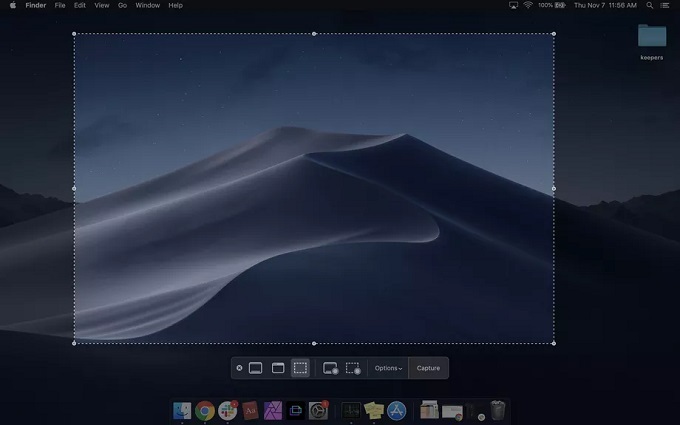Screen dimensions: 680x425
Task: Launch Affinity Photo from the Dock
Action: (x=273, y=410)
